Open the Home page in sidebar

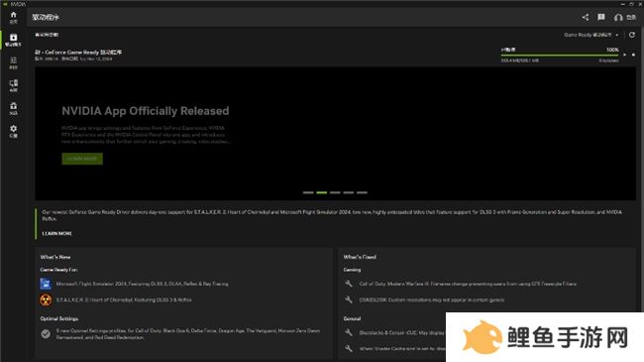click(x=13, y=17)
